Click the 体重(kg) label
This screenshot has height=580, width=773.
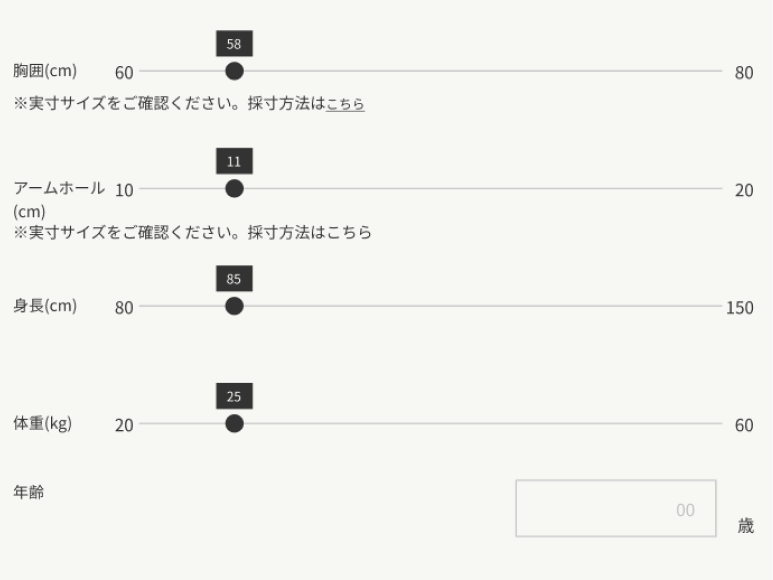coord(43,424)
